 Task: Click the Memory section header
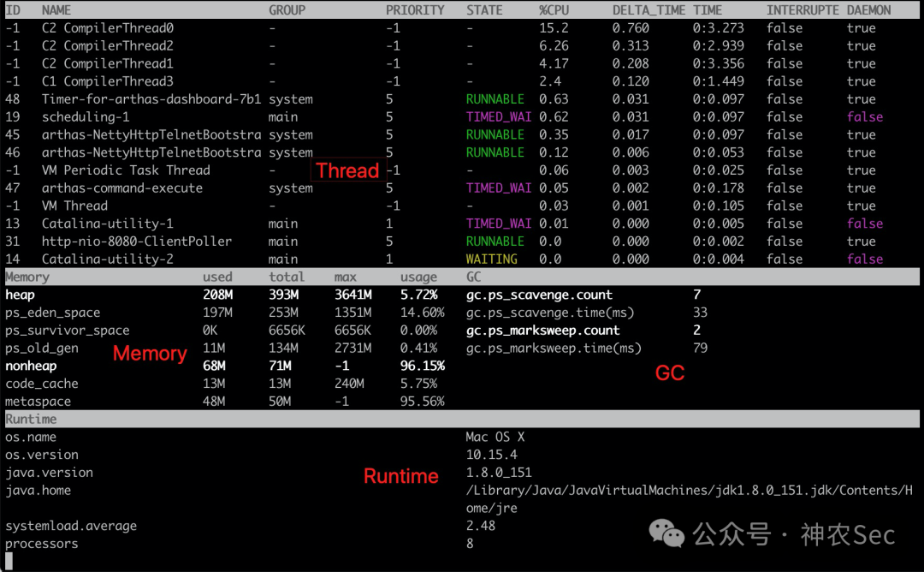point(27,277)
